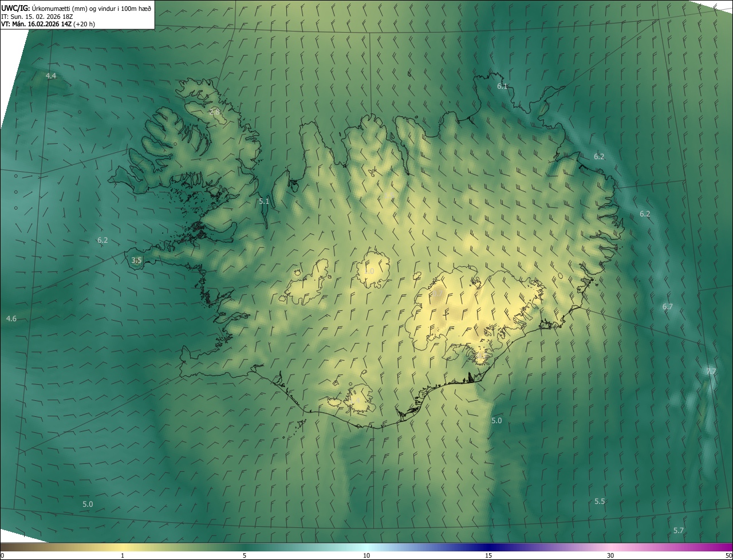Pick the 3.5 value label on the map
The image size is (733, 560).
[136, 261]
